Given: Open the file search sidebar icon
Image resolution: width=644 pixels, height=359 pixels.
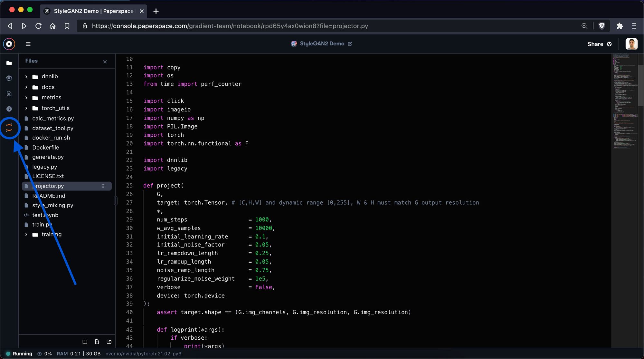Looking at the screenshot, I should (9, 93).
